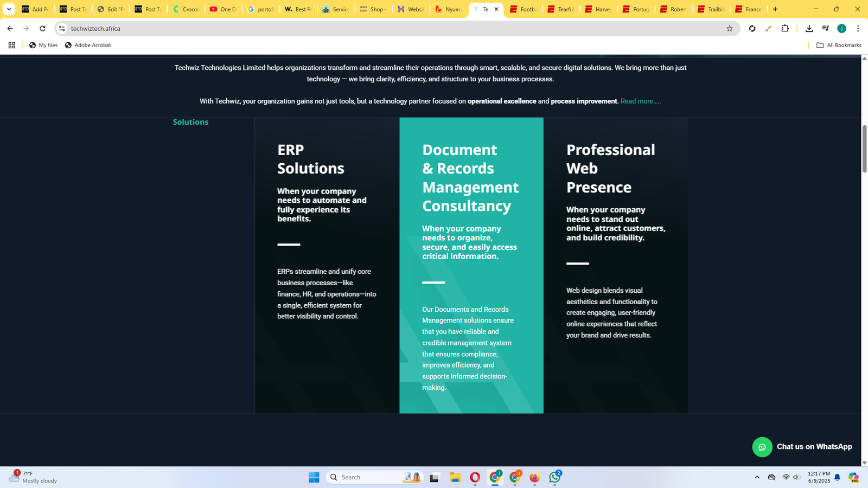Screen dimensions: 868x488
Task: Open the Adobe Acrobat bookmark
Action: [88, 45]
